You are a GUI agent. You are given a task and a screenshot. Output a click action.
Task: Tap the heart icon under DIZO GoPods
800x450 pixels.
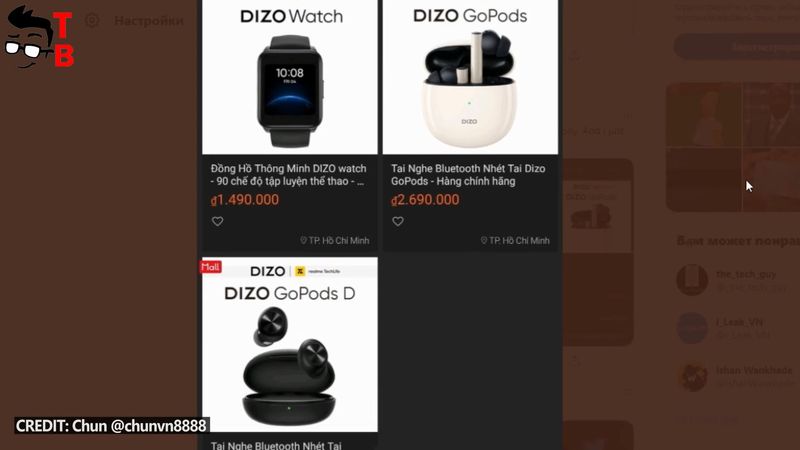(398, 221)
